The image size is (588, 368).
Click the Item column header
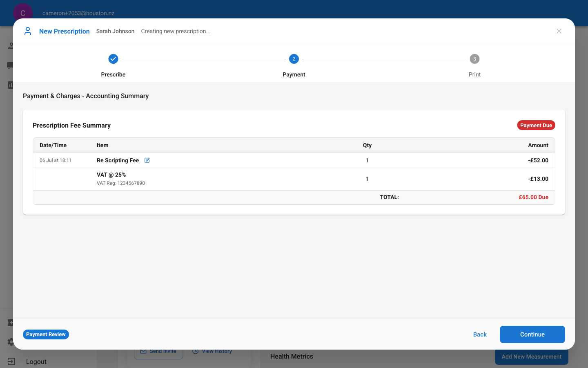pos(102,145)
